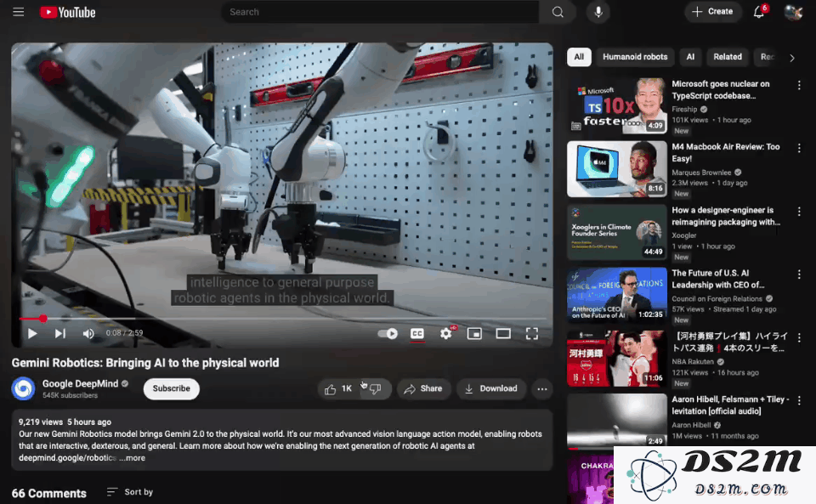Open the NBA Rakuten video thumbnail
The width and height of the screenshot is (816, 504).
(x=617, y=359)
